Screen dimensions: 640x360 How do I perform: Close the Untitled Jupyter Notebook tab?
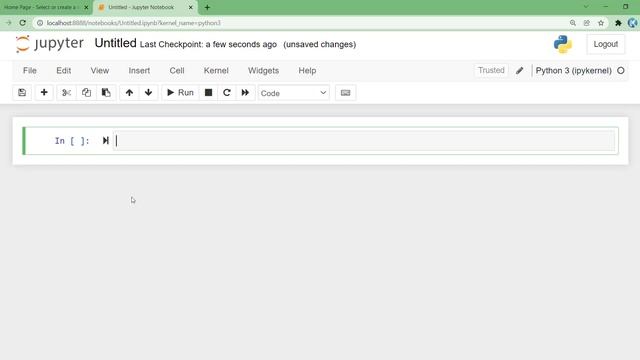click(x=190, y=7)
